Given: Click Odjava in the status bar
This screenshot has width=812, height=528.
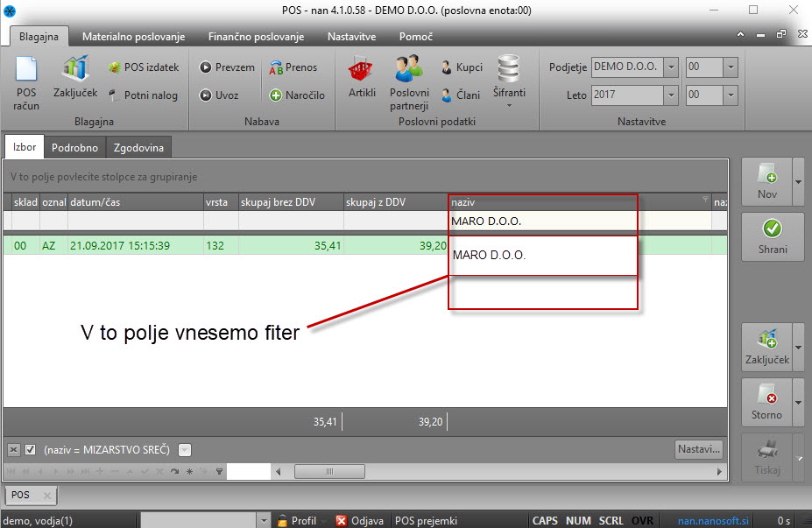Looking at the screenshot, I should pyautogui.click(x=359, y=520).
